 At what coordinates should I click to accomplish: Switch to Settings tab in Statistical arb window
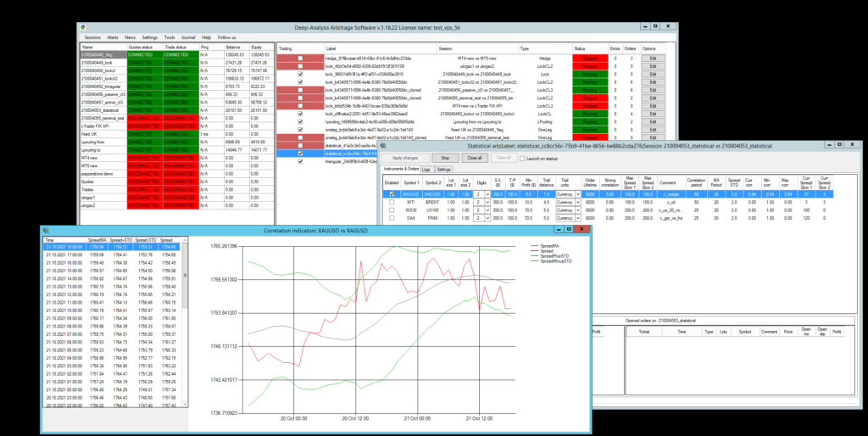tap(443, 169)
